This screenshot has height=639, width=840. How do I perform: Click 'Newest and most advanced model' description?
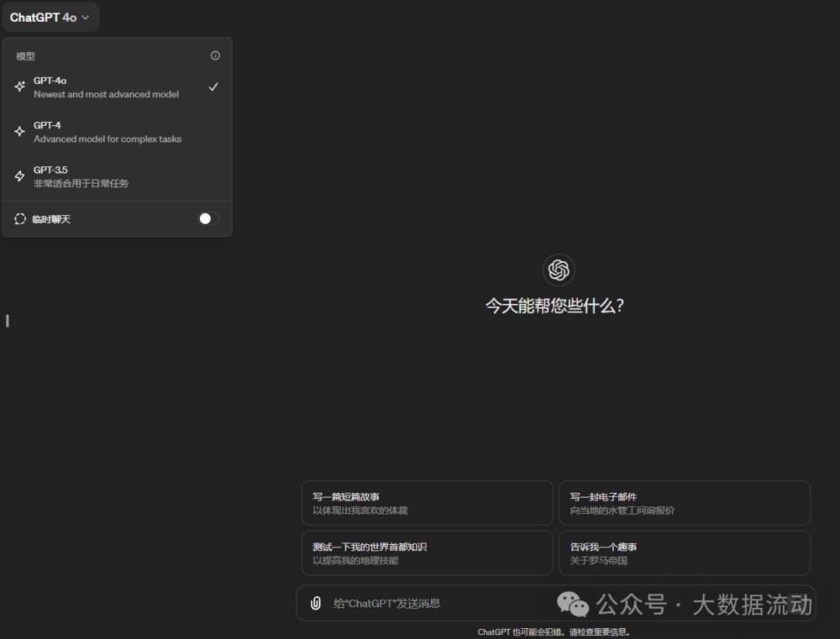[x=106, y=94]
